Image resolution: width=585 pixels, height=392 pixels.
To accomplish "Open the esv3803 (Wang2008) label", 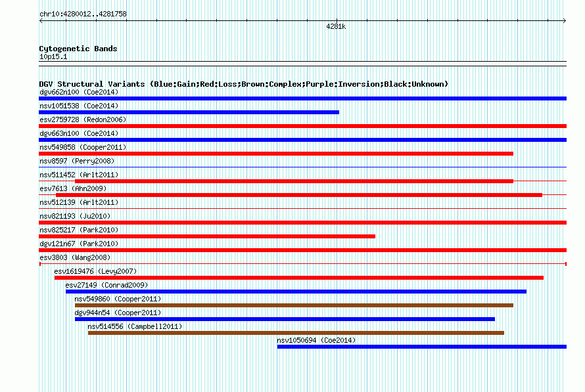I will tap(75, 257).
